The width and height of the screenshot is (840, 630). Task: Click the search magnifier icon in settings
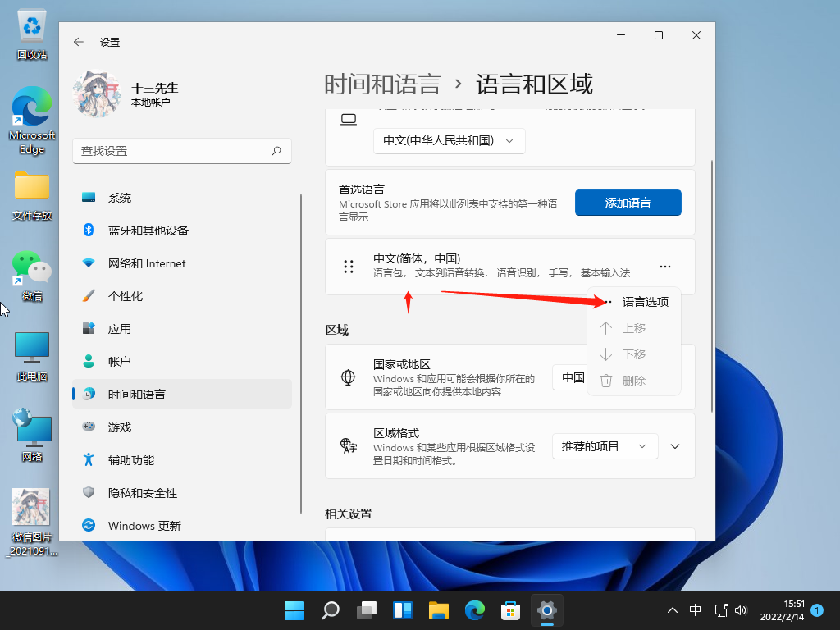(x=276, y=151)
